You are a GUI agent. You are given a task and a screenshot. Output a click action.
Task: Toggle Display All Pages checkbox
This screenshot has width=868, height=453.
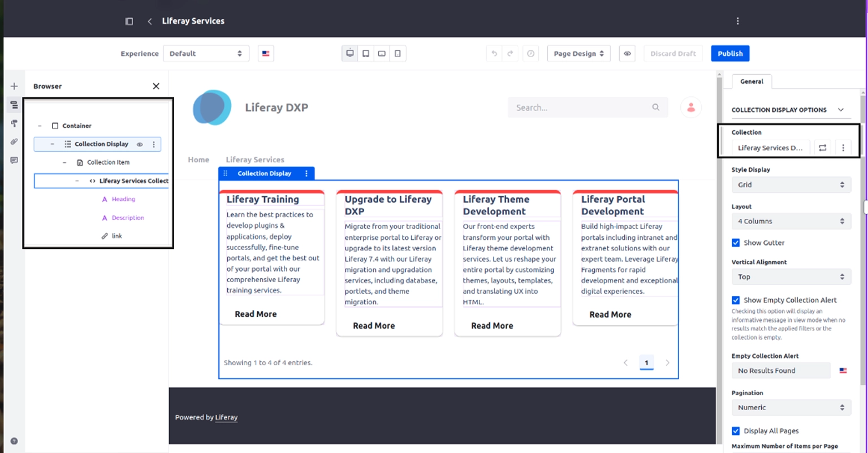[736, 431]
